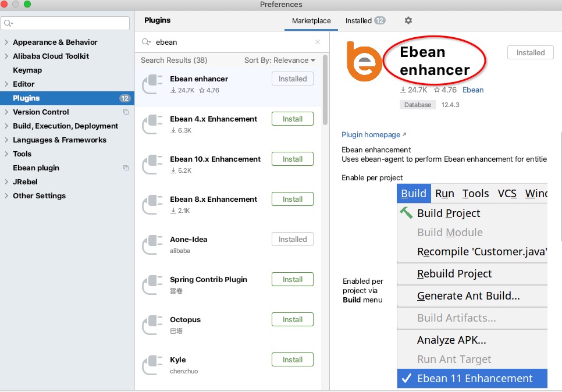Clear the ebean plugin search text
The width and height of the screenshot is (562, 392).
tap(317, 42)
